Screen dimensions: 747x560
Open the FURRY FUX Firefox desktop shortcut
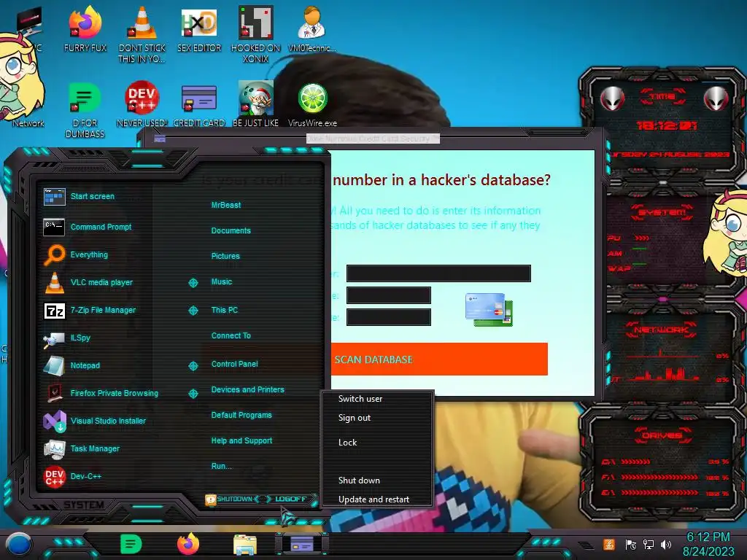tap(85, 29)
